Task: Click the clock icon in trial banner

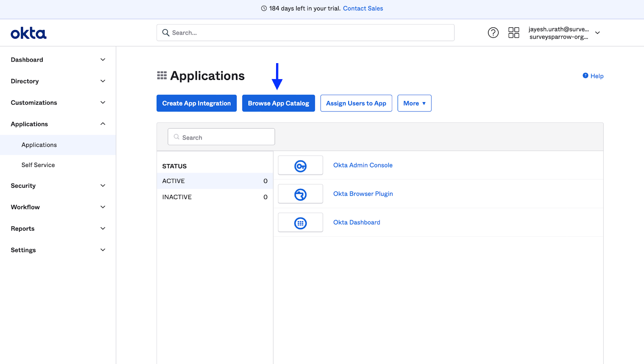Action: coord(264,8)
